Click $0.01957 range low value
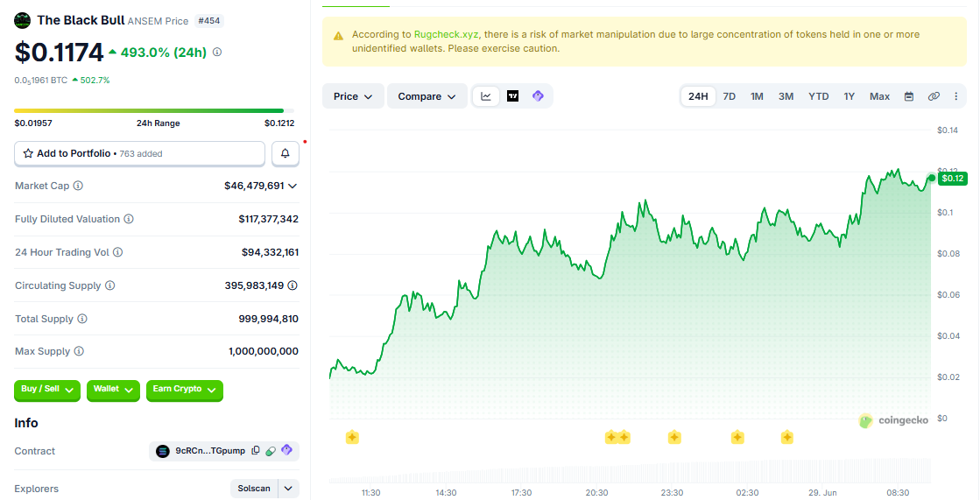The image size is (980, 500). (33, 123)
